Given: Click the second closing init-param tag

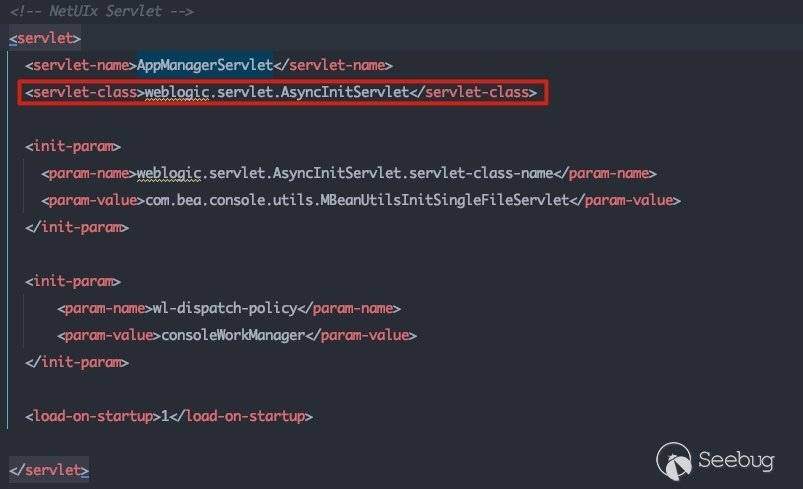Looking at the screenshot, I should click(77, 363).
